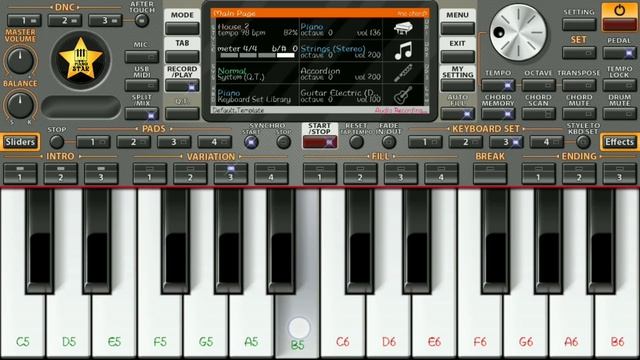Toggle the After Touch round button

click(x=142, y=20)
